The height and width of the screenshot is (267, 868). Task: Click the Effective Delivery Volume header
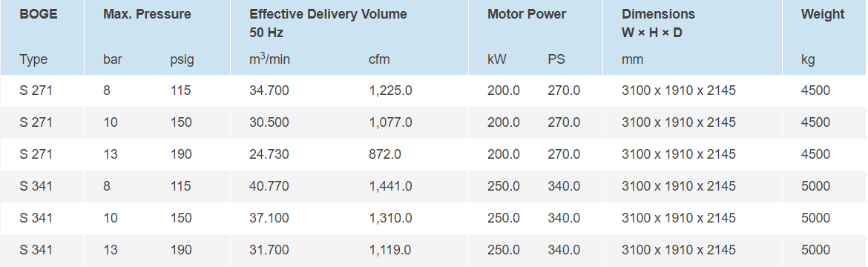point(328,14)
